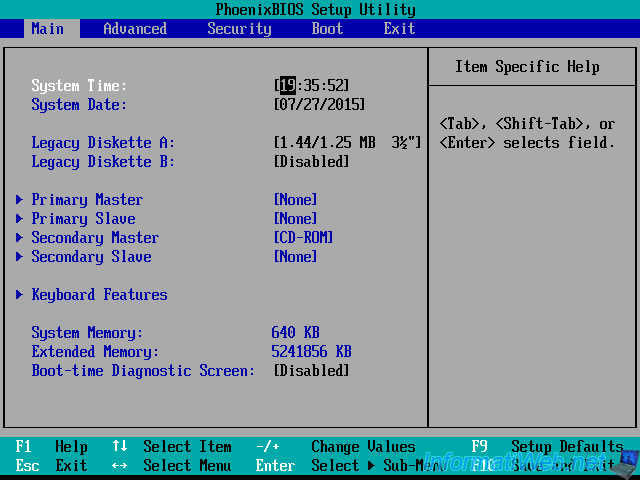Click the left-right arrows Select Menu hint
Screen dimensions: 640x480
tap(171, 465)
